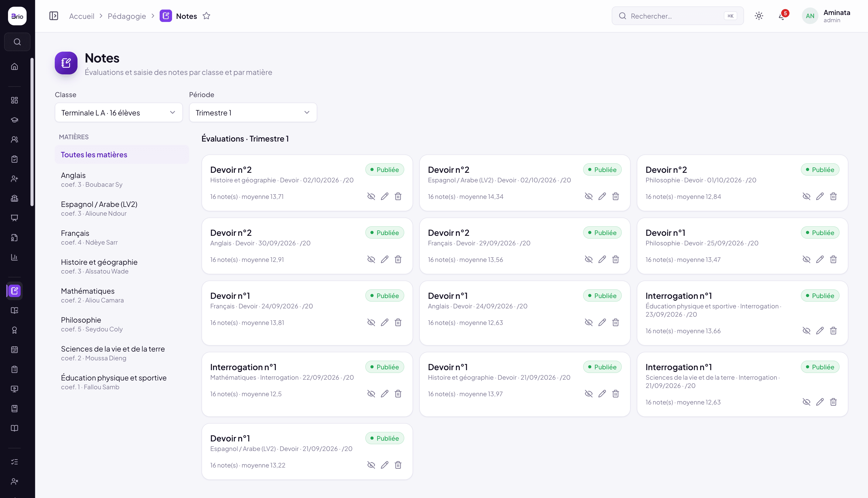Screen dimensions: 868x498
Task: Unpublish Espagnol / Arabe Devoir n°2 eye-off icon
Action: pyautogui.click(x=588, y=196)
